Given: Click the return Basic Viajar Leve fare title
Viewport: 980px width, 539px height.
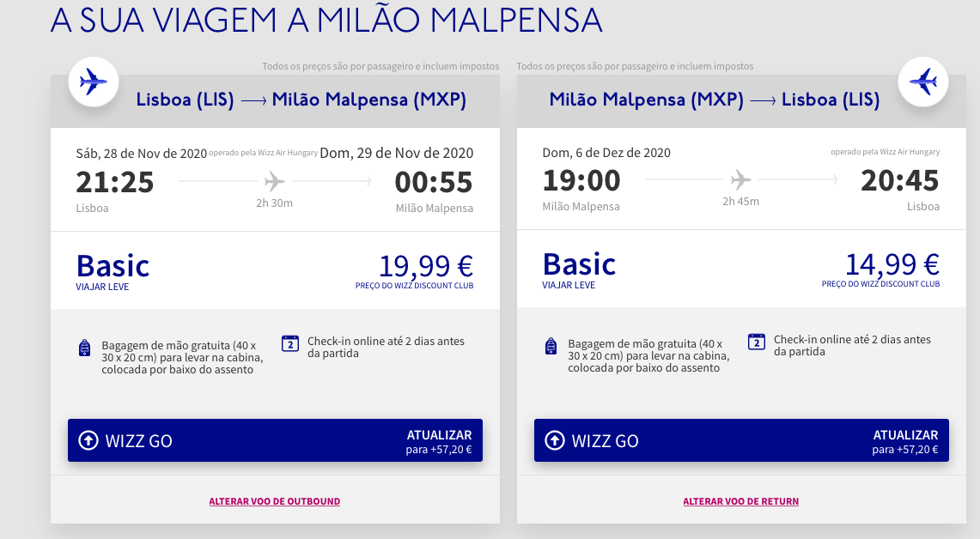Looking at the screenshot, I should tap(579, 269).
